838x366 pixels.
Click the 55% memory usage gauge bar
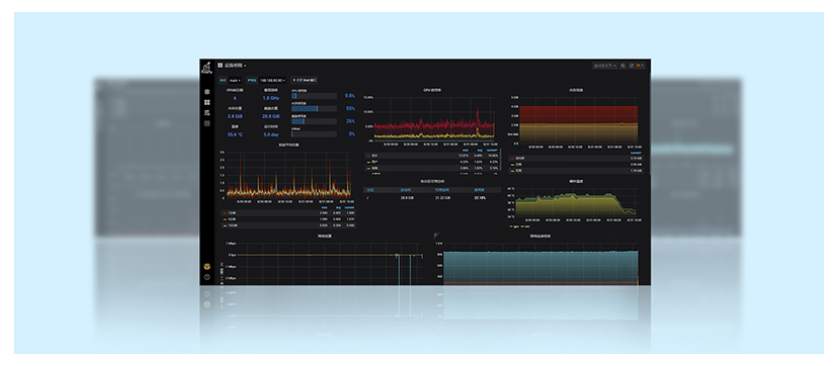point(314,108)
